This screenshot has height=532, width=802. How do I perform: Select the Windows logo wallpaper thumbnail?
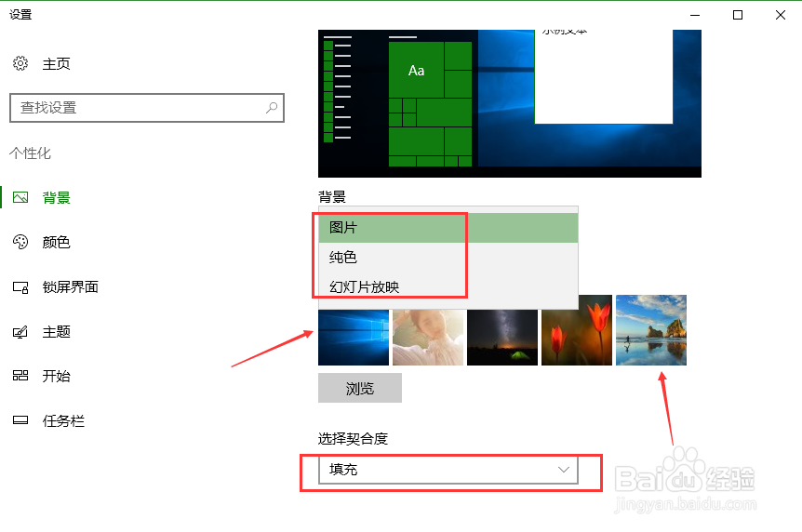click(354, 338)
